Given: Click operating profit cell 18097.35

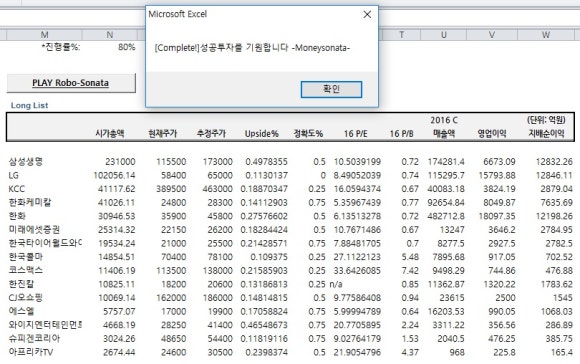Looking at the screenshot, I should click(x=497, y=216).
